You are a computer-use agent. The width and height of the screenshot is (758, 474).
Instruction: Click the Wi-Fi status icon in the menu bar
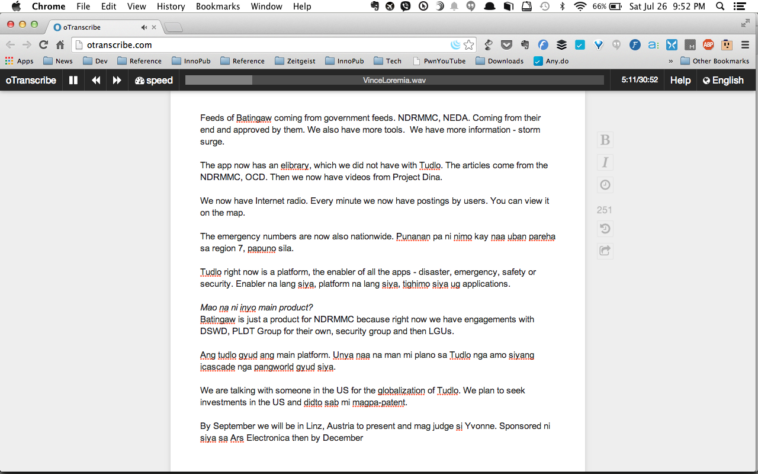click(x=580, y=6)
